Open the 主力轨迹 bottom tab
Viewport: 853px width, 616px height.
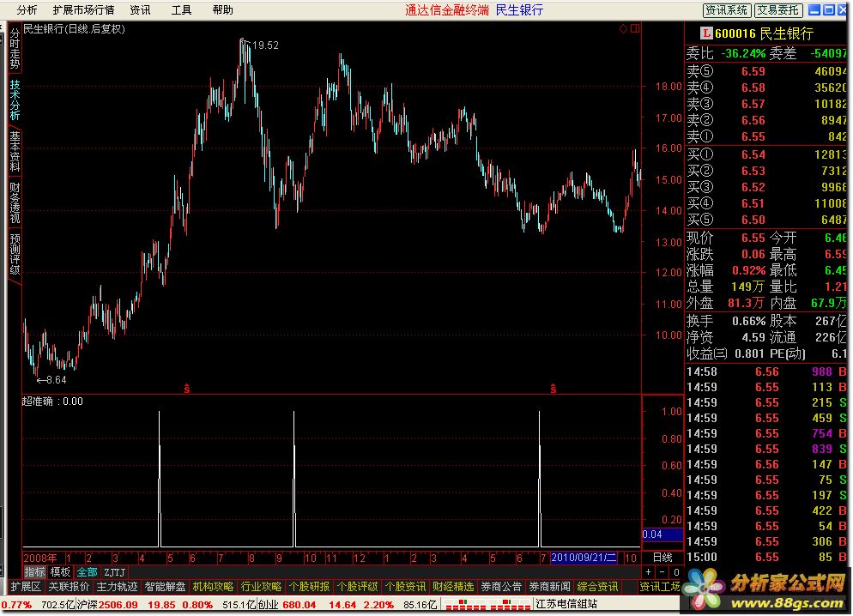click(117, 587)
